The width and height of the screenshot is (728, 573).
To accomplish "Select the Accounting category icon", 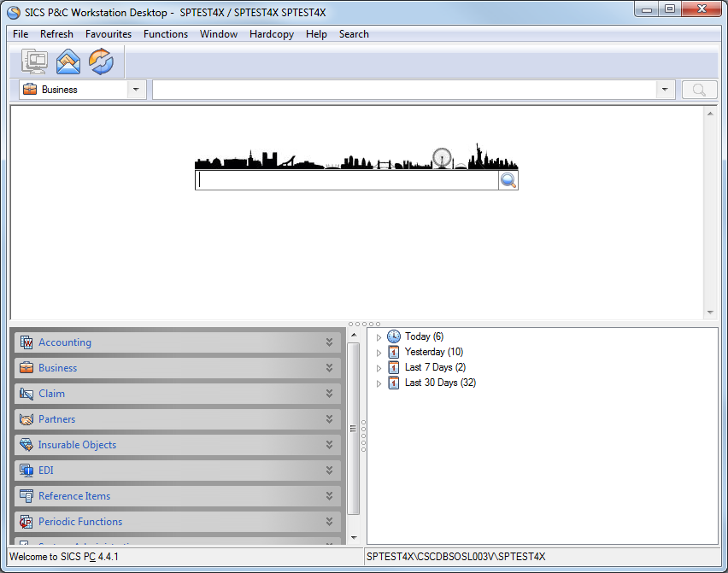I will pyautogui.click(x=26, y=342).
